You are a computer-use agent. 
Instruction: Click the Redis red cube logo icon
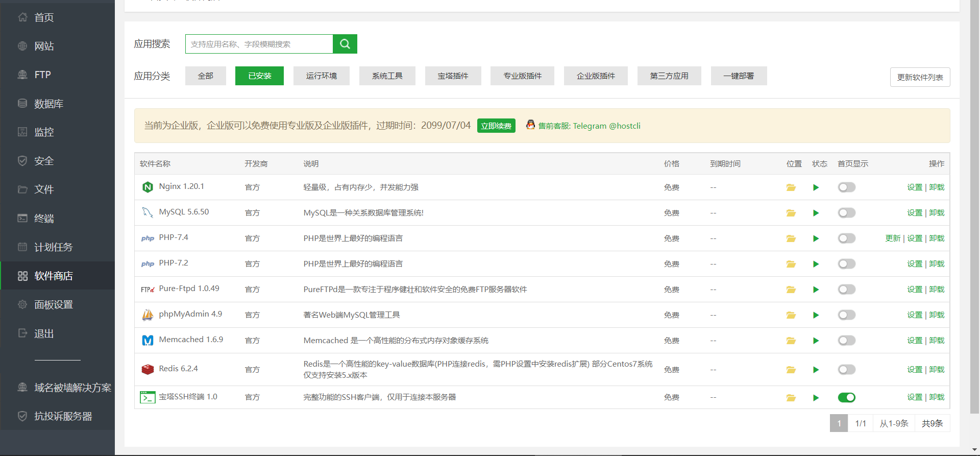click(148, 369)
